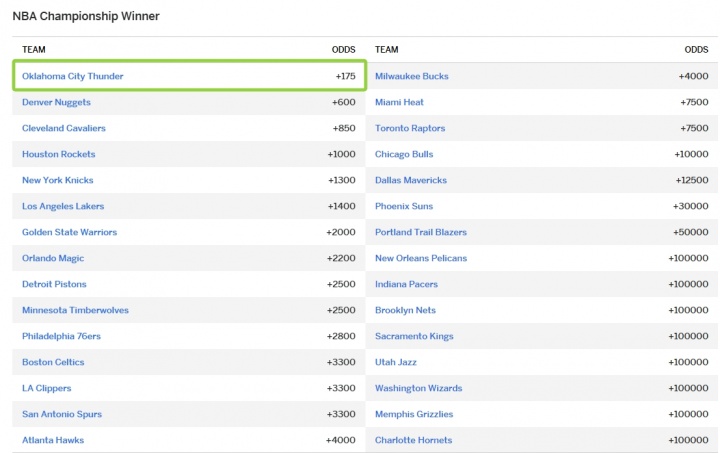
Task: Click the +175 odds for Oklahoma City
Action: pyautogui.click(x=344, y=76)
